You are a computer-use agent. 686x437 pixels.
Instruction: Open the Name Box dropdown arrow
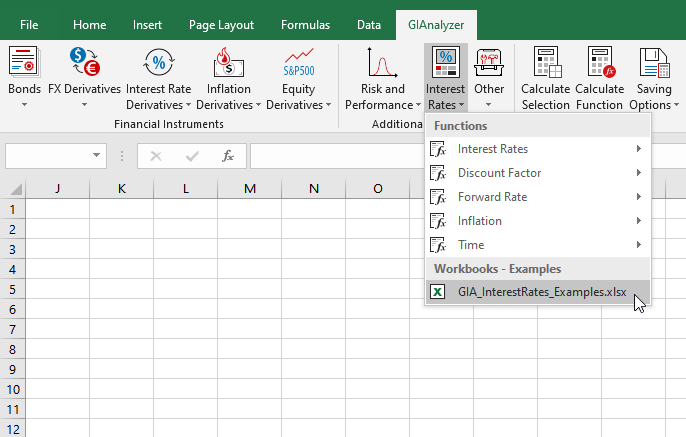coord(96,155)
